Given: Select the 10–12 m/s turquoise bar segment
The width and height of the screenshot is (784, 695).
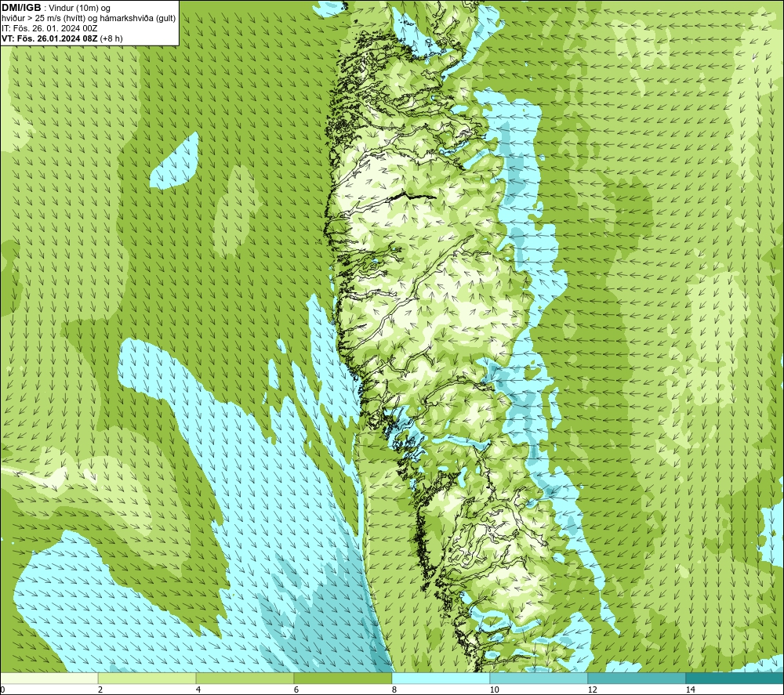Looking at the screenshot, I should [x=539, y=679].
